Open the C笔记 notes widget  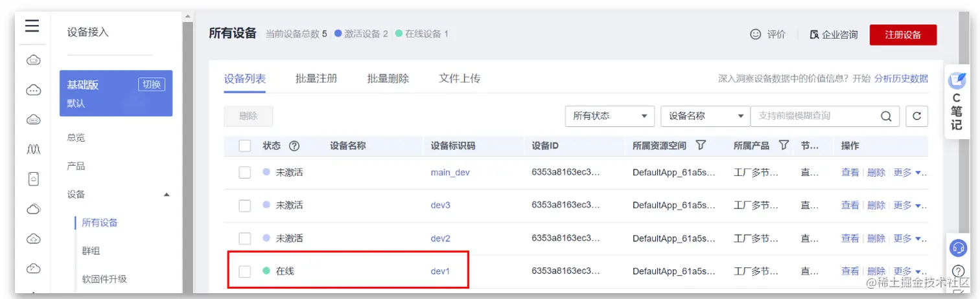pyautogui.click(x=957, y=102)
